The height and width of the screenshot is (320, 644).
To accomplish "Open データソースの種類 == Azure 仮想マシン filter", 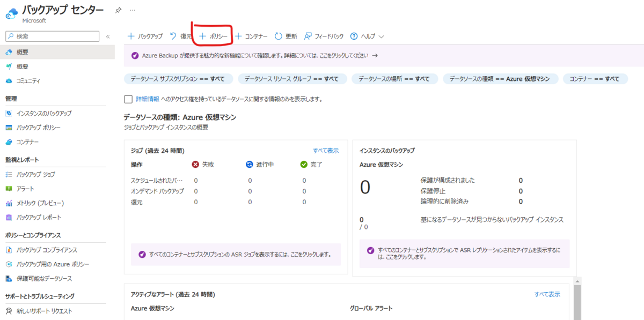I will point(500,79).
